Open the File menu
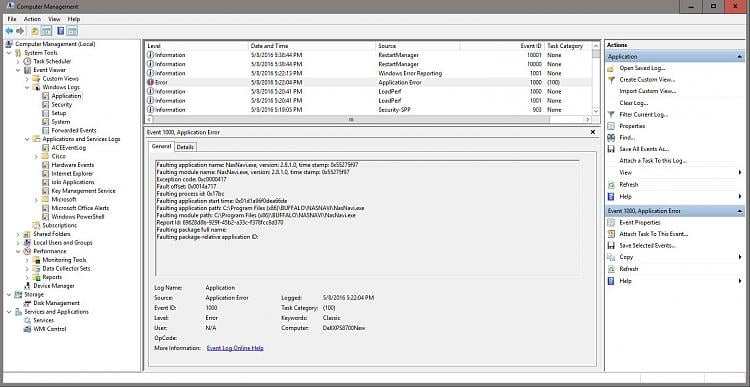Viewport: 750px width, 387px height. [11, 19]
